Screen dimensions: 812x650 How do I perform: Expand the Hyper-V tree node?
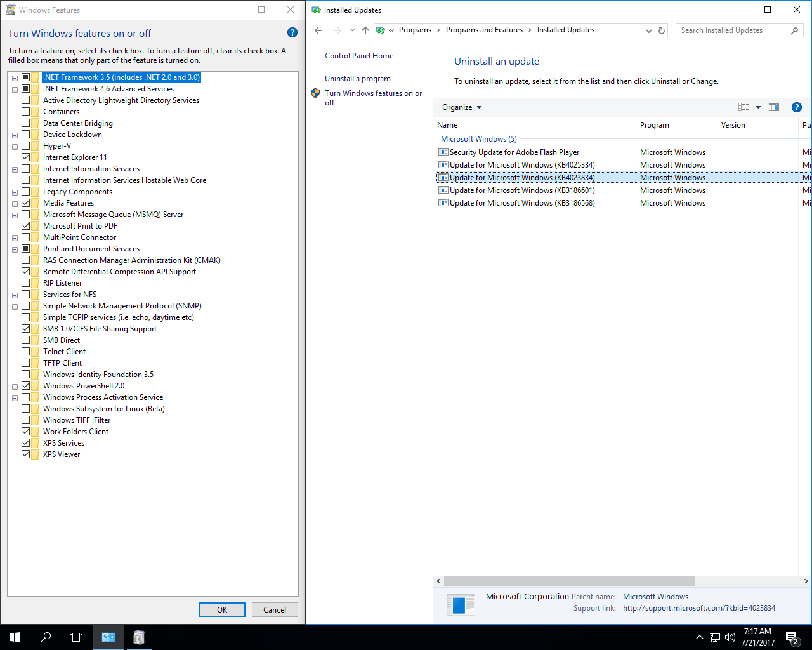coord(15,147)
